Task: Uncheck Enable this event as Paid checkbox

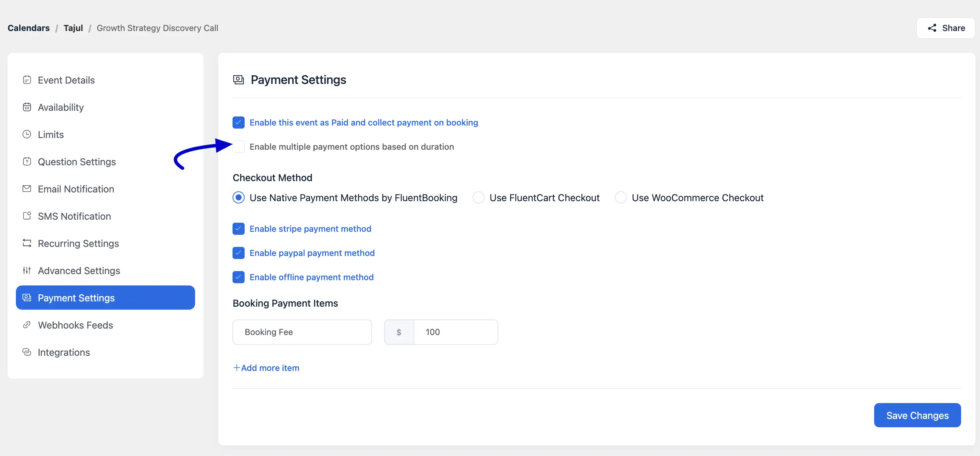Action: [x=238, y=123]
